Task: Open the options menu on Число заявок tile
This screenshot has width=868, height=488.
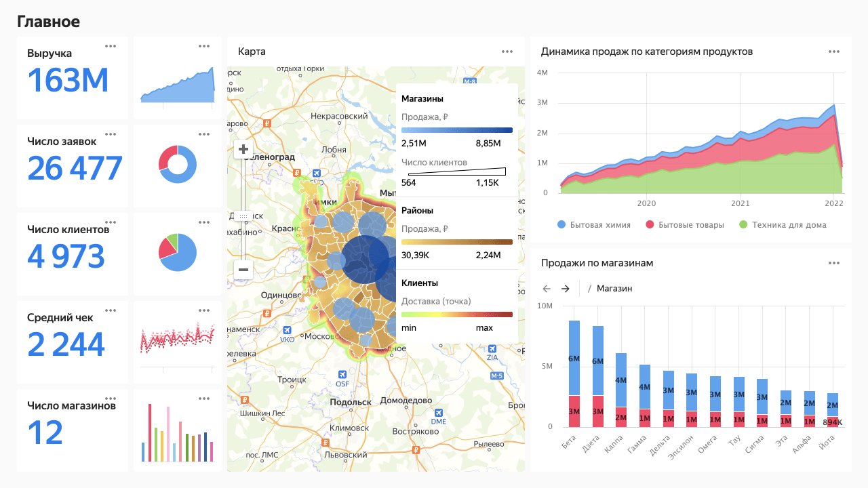Action: (x=111, y=134)
